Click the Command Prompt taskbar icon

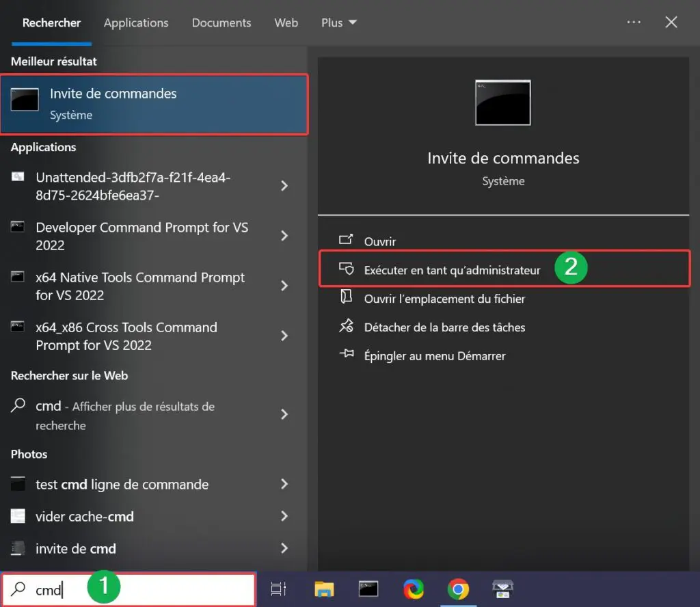368,589
